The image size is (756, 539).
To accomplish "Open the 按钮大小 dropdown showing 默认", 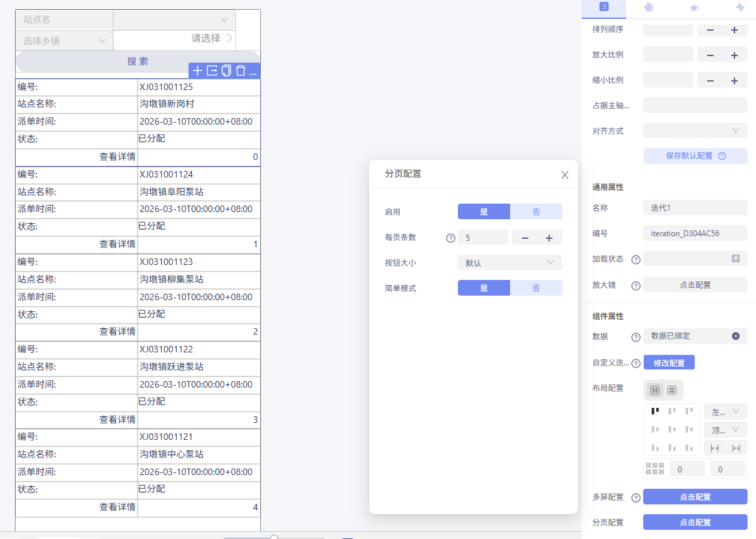I will [509, 262].
